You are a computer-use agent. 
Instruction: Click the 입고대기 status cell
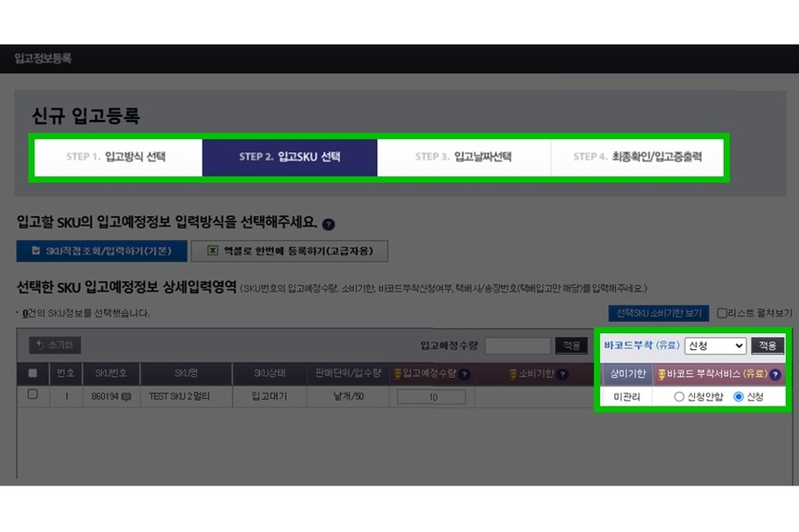(269, 396)
